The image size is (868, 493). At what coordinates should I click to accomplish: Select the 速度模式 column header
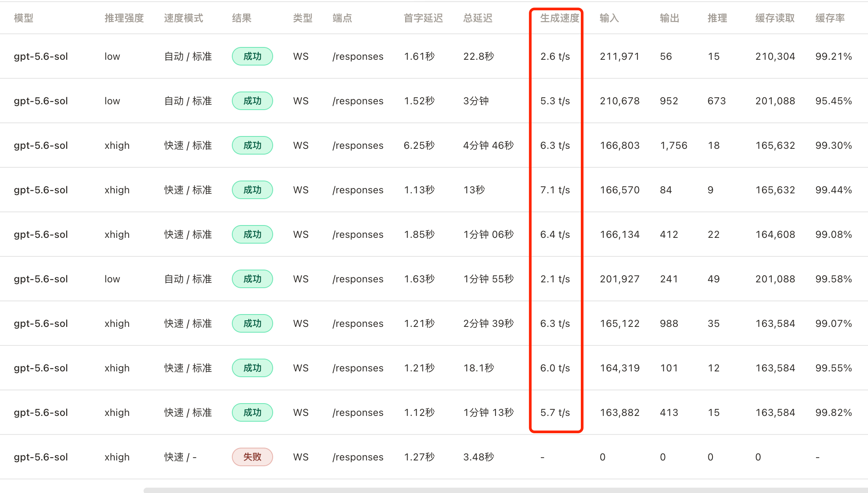184,18
